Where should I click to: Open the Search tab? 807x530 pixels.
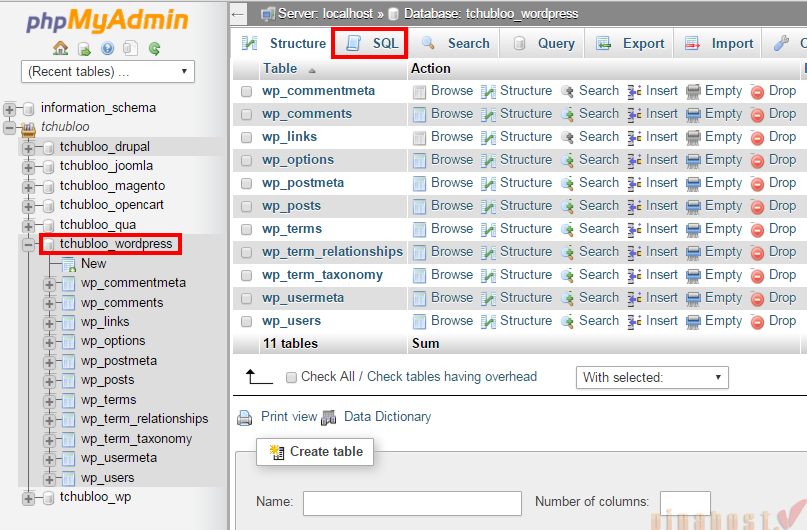[455, 44]
